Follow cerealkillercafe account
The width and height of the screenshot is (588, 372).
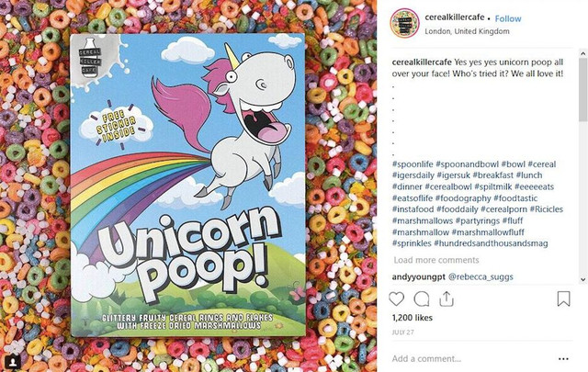click(508, 18)
